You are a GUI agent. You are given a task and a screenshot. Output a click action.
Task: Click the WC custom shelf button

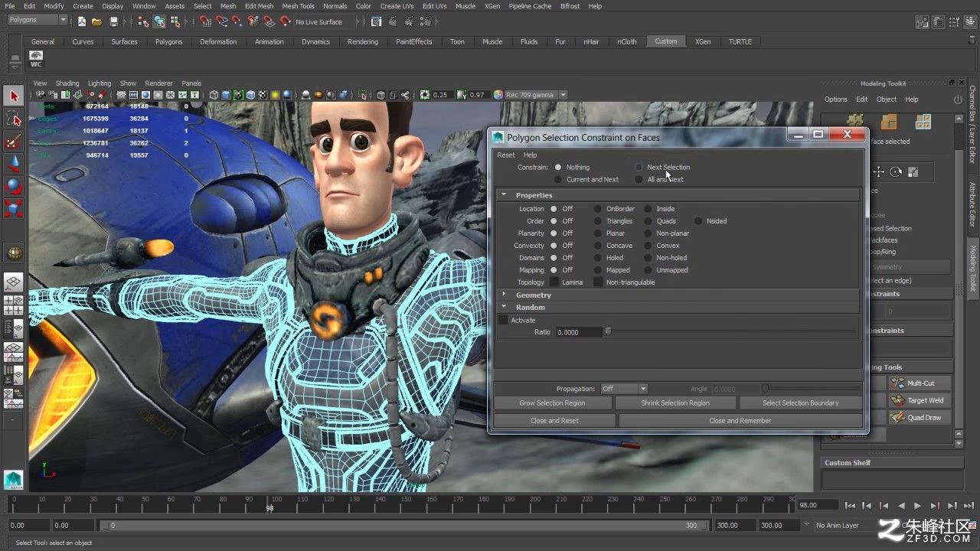click(x=36, y=59)
